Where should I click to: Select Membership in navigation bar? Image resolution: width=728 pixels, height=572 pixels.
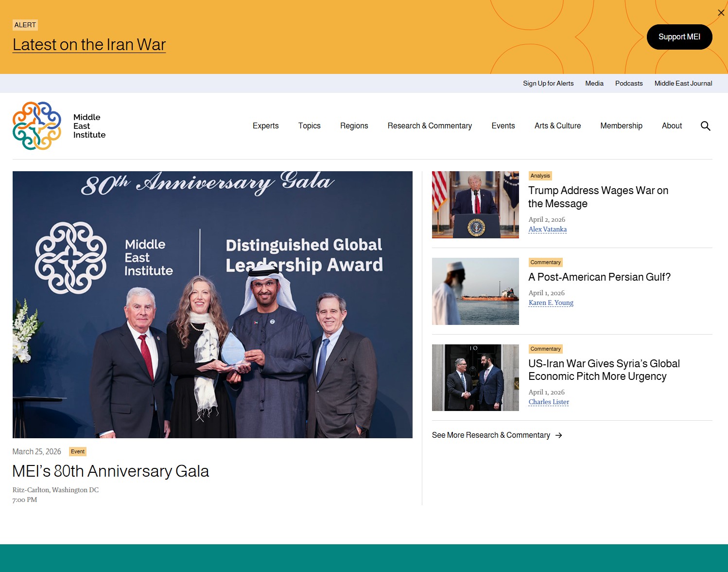[x=621, y=126]
